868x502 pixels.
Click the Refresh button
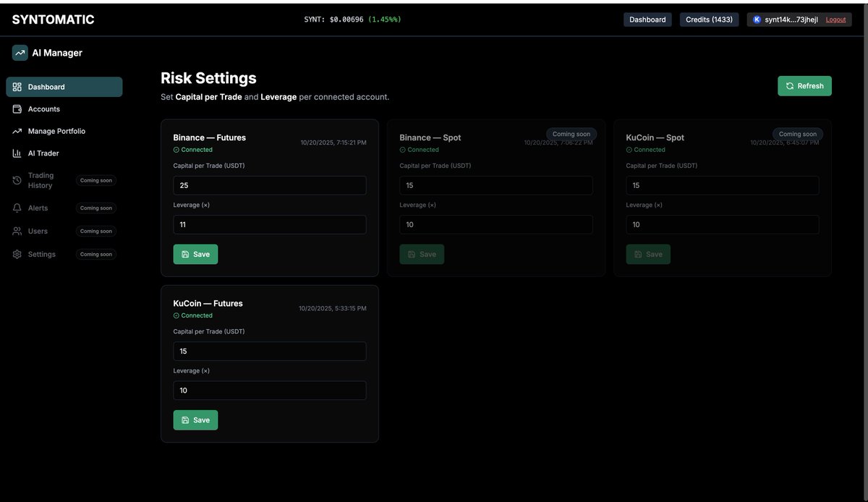pyautogui.click(x=804, y=86)
